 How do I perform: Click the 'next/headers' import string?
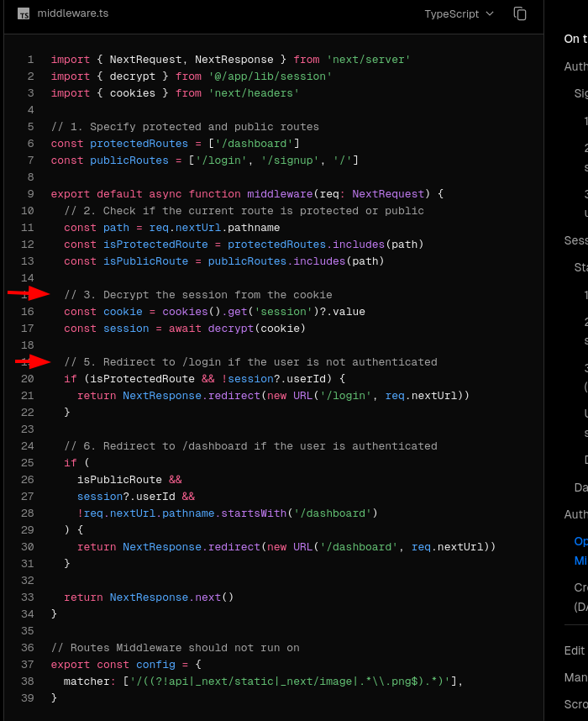(x=254, y=93)
